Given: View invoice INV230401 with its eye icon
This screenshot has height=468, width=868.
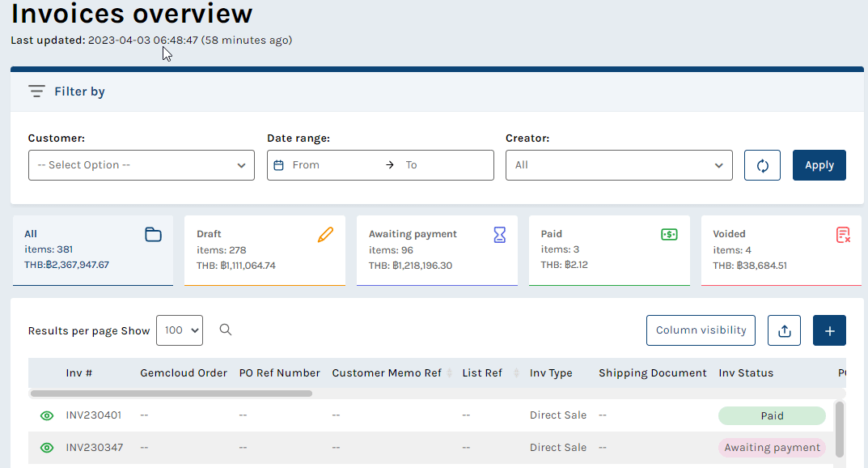Looking at the screenshot, I should 47,415.
